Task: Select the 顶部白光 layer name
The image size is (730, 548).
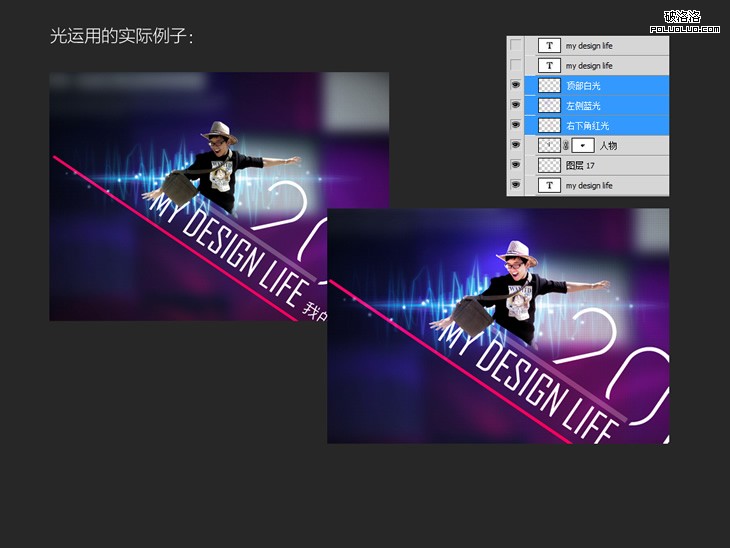Action: click(583, 86)
